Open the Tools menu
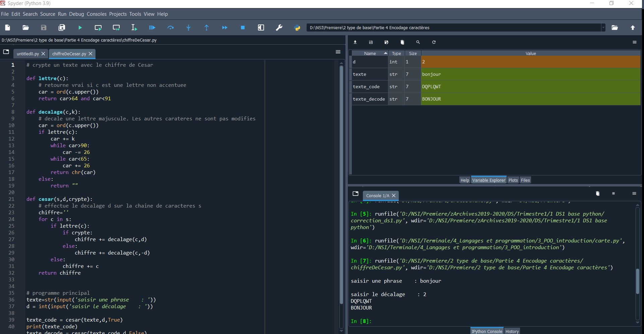The image size is (644, 334). click(135, 14)
